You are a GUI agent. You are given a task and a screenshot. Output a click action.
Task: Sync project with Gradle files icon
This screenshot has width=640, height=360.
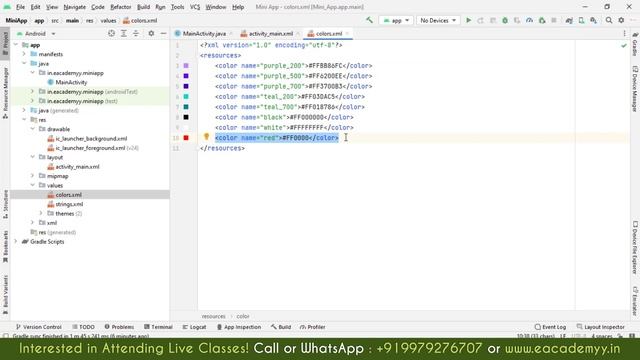[x=569, y=20]
